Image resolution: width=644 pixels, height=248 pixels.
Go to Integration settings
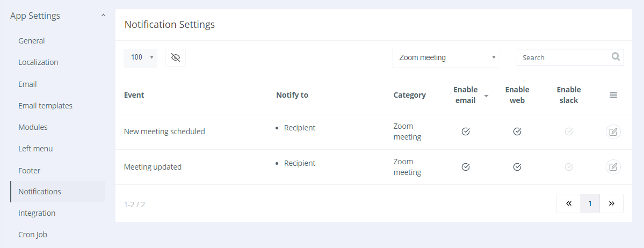coord(37,213)
